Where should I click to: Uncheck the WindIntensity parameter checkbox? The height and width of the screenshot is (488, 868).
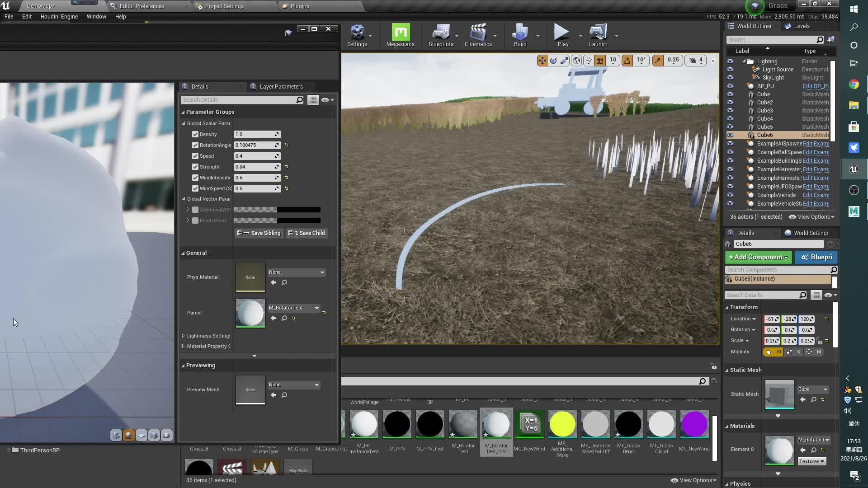(195, 178)
